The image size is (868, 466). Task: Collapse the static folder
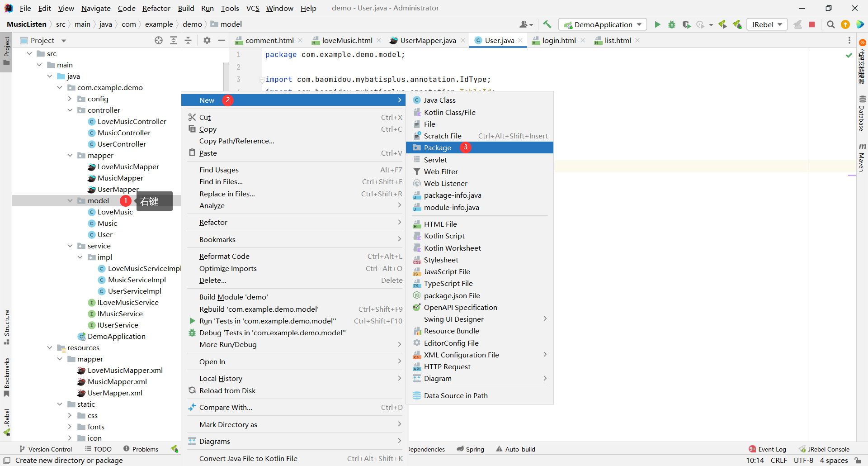(x=60, y=404)
